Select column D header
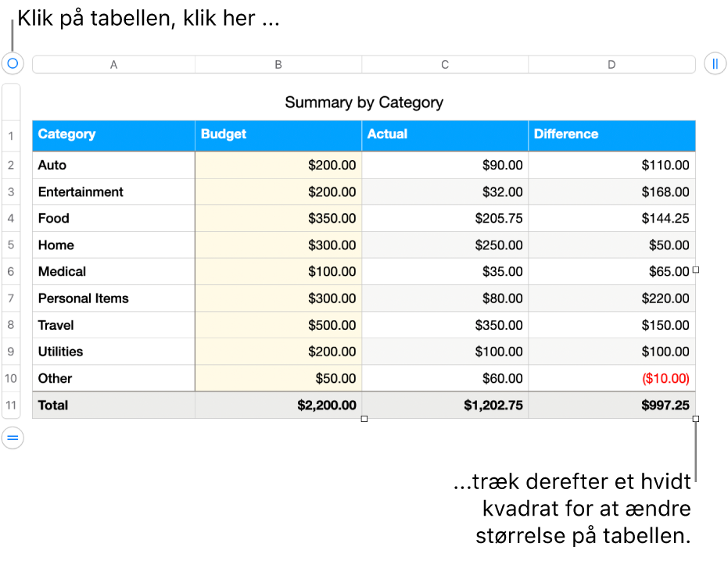The image size is (728, 561). coord(611,65)
